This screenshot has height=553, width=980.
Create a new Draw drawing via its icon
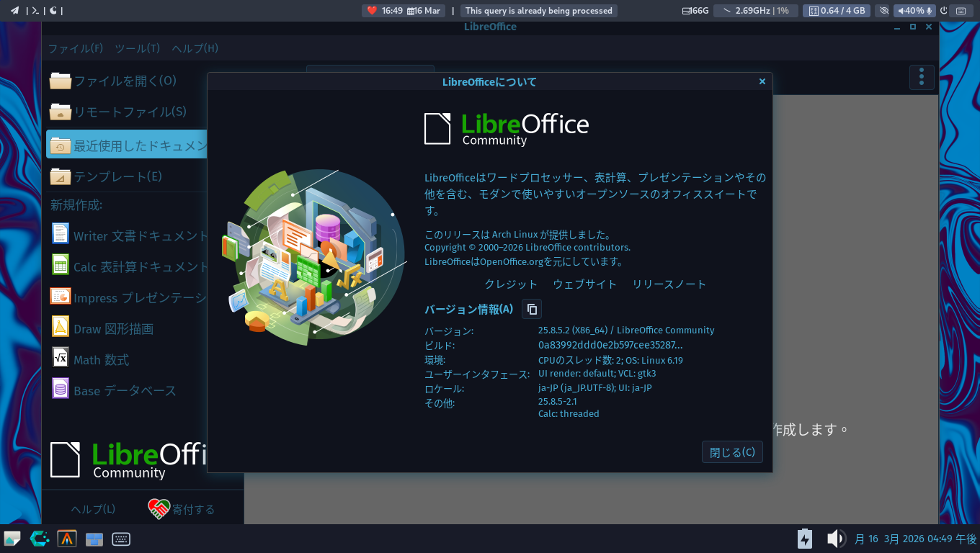[61, 327]
